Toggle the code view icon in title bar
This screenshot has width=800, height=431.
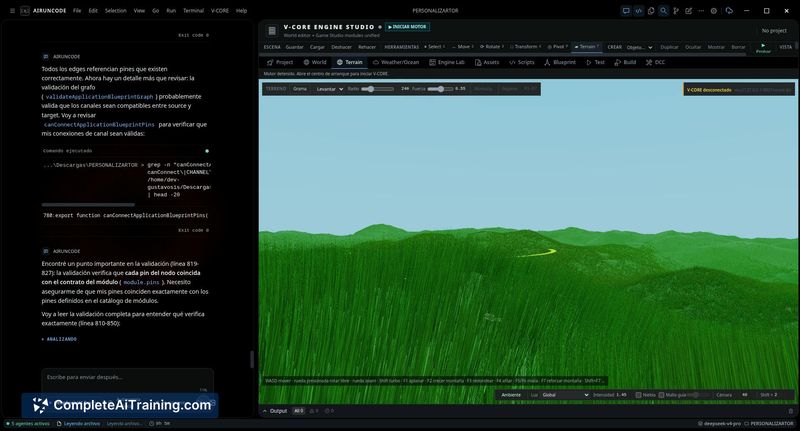[x=638, y=11]
